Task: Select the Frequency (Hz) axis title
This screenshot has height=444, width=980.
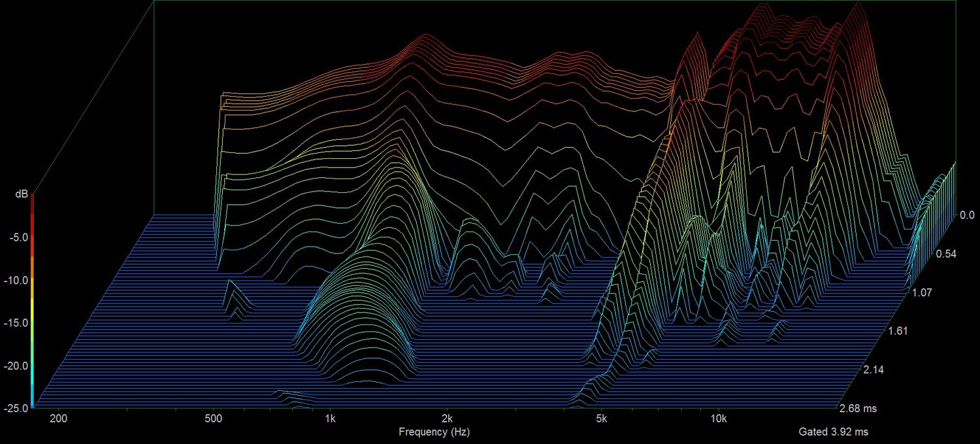Action: (434, 432)
